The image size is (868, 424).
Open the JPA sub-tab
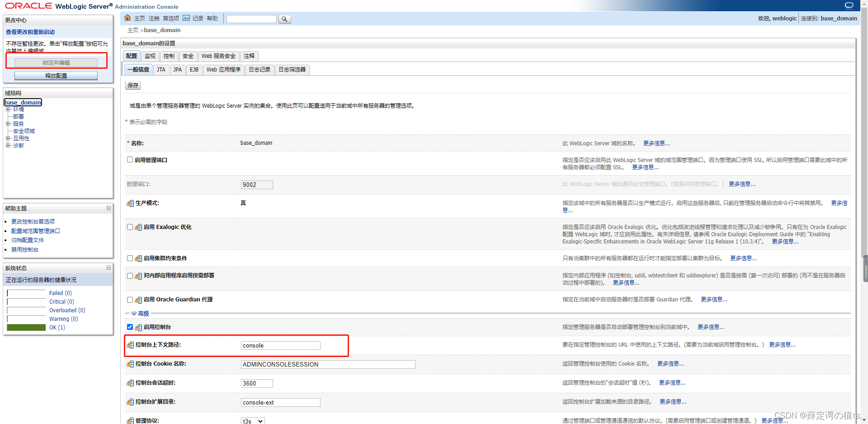point(178,70)
